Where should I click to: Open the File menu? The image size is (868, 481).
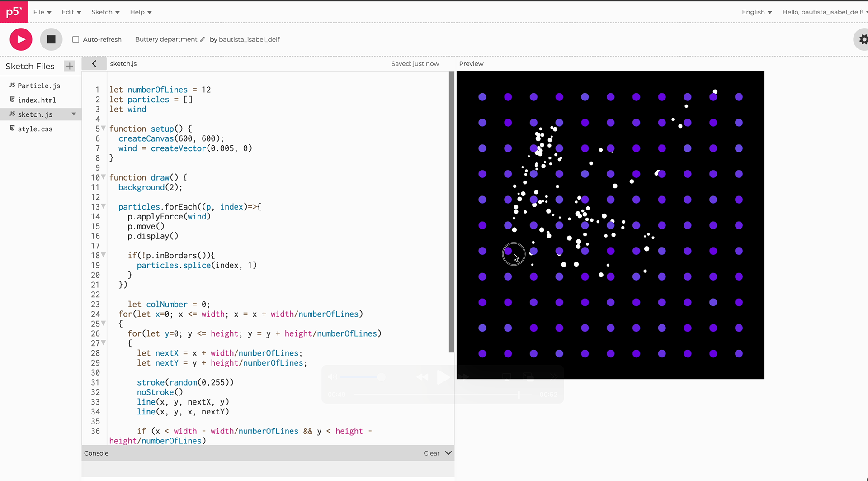click(42, 12)
